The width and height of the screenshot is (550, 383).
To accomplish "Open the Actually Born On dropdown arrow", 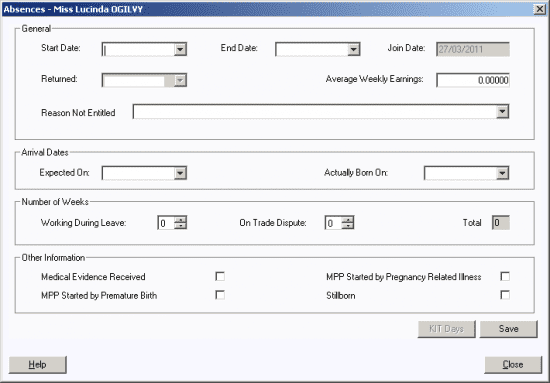I will coord(502,173).
